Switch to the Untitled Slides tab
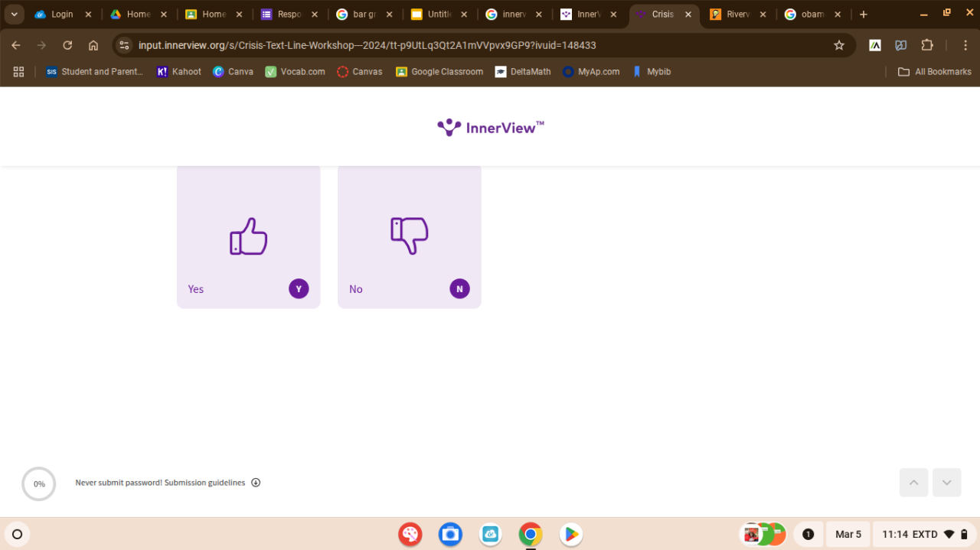 439,15
